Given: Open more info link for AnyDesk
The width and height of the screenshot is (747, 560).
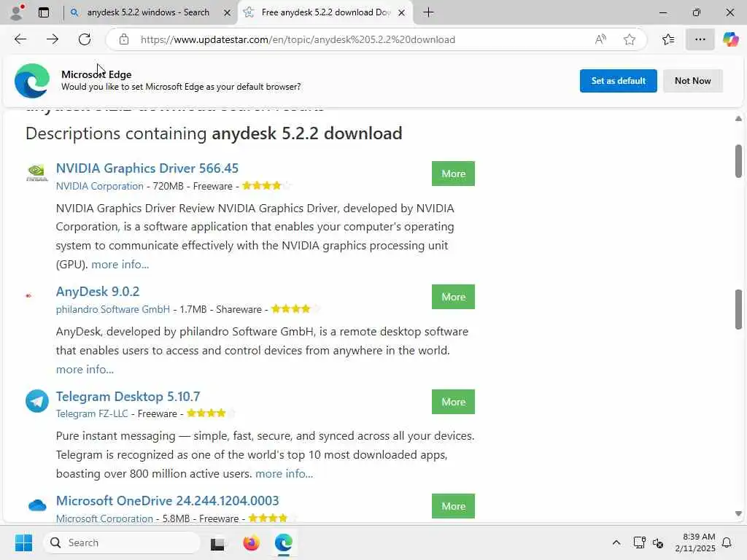Looking at the screenshot, I should point(85,370).
